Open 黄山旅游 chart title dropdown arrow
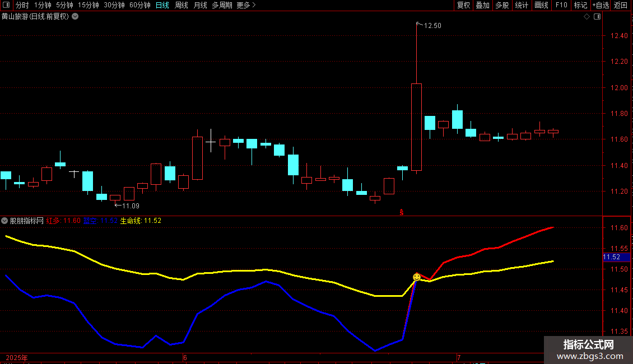Viewport: 633px width, 364px height. [x=75, y=17]
